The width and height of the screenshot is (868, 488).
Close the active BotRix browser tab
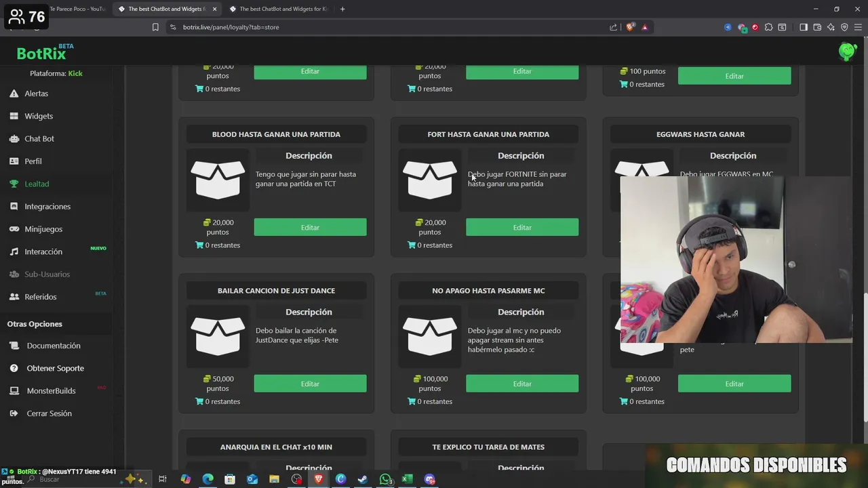(x=215, y=9)
